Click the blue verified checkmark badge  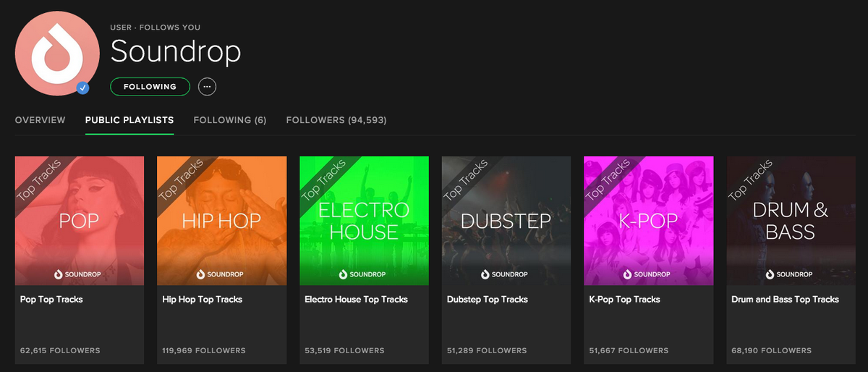(83, 88)
